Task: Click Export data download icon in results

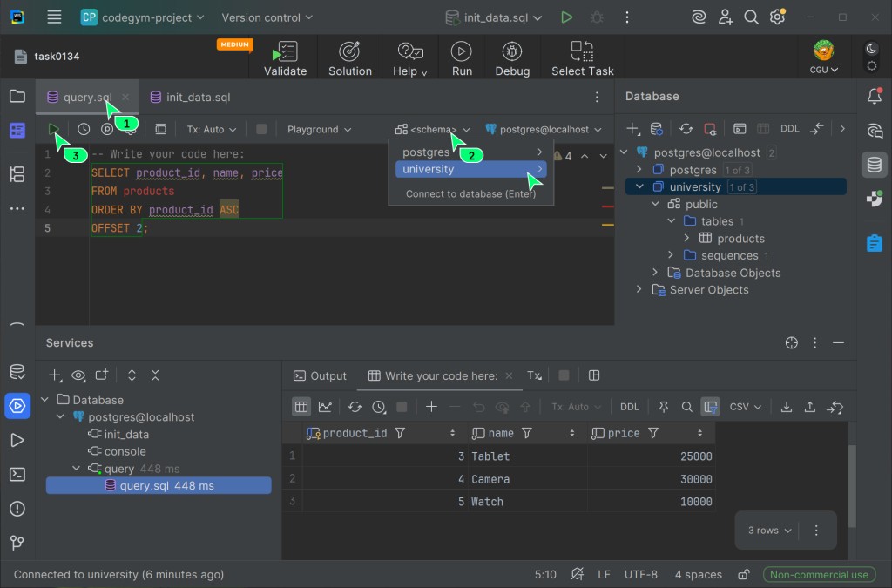Action: coord(786,407)
